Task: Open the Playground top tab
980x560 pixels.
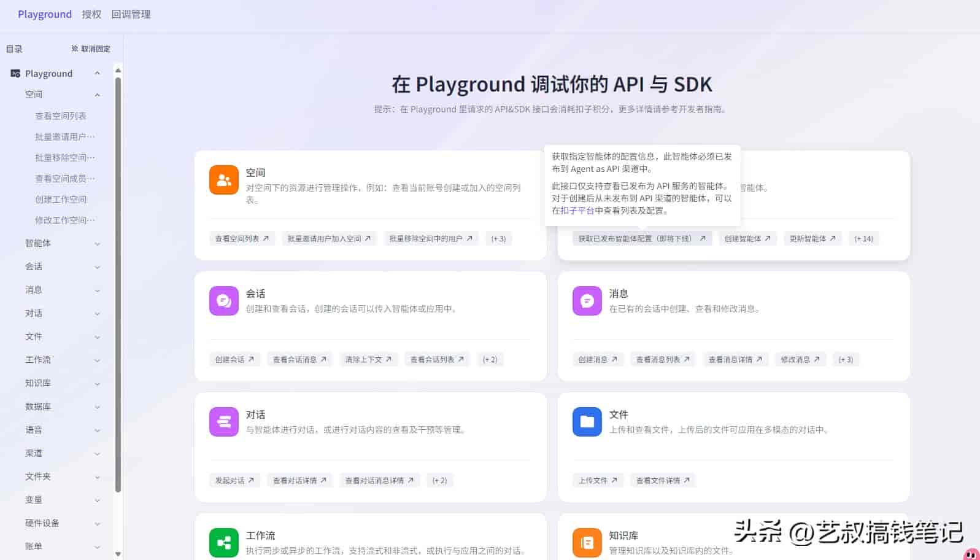Action: (x=45, y=14)
